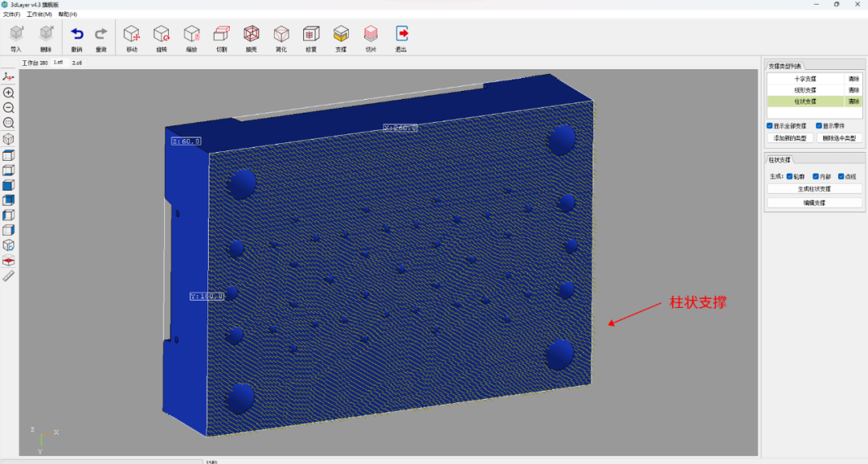Click the X:260.0 dimension label
Screen dimensions: 868x464
400,128
